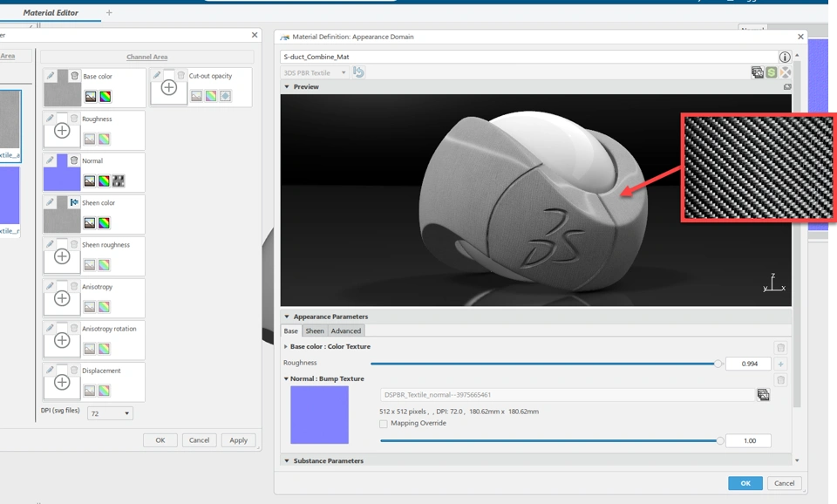Click the Channel Area header
This screenshot has height=504, width=837.
[146, 57]
